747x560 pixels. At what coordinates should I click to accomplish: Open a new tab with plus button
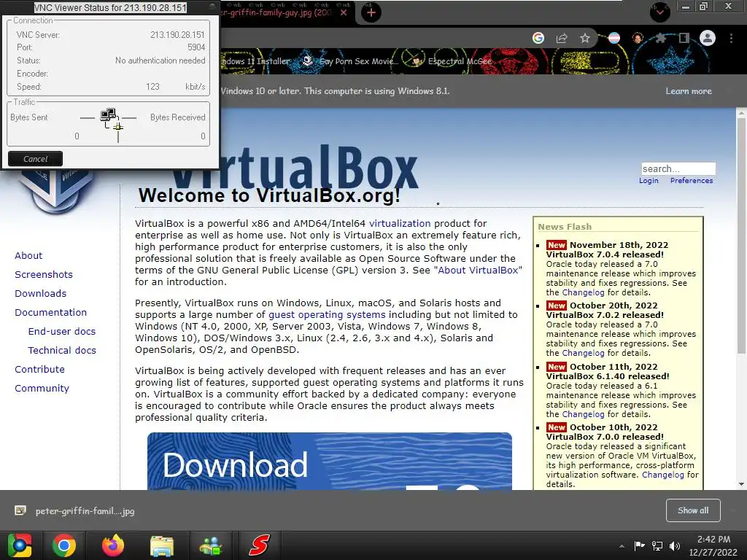[371, 12]
